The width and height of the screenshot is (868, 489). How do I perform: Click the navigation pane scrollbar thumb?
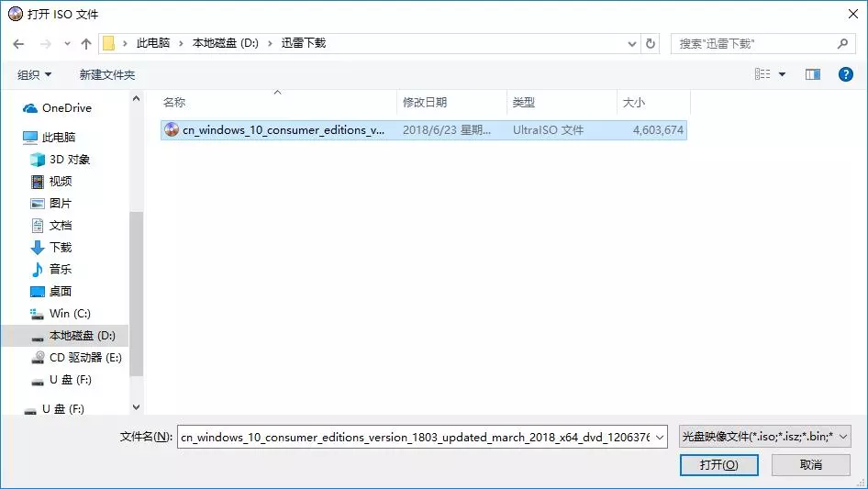(x=136, y=294)
